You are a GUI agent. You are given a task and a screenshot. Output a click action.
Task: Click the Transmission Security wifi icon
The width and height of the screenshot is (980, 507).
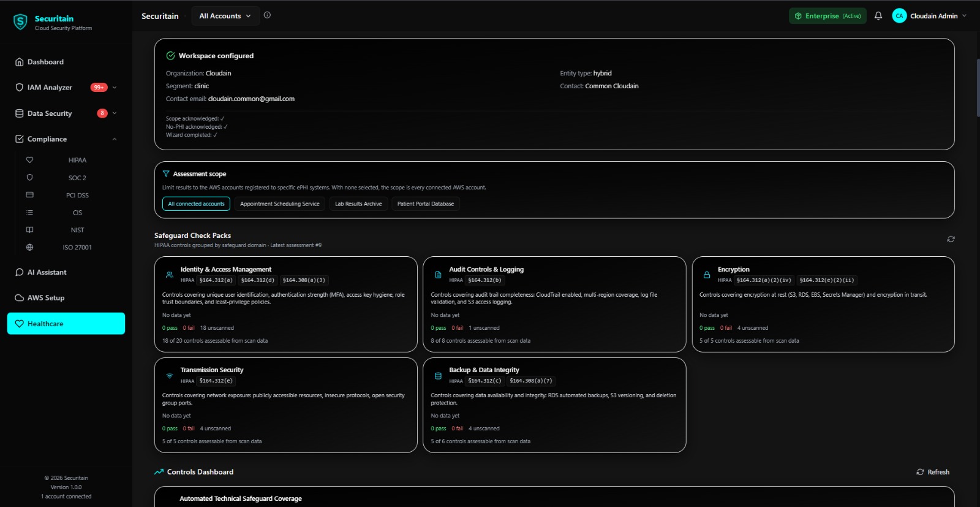coord(170,376)
